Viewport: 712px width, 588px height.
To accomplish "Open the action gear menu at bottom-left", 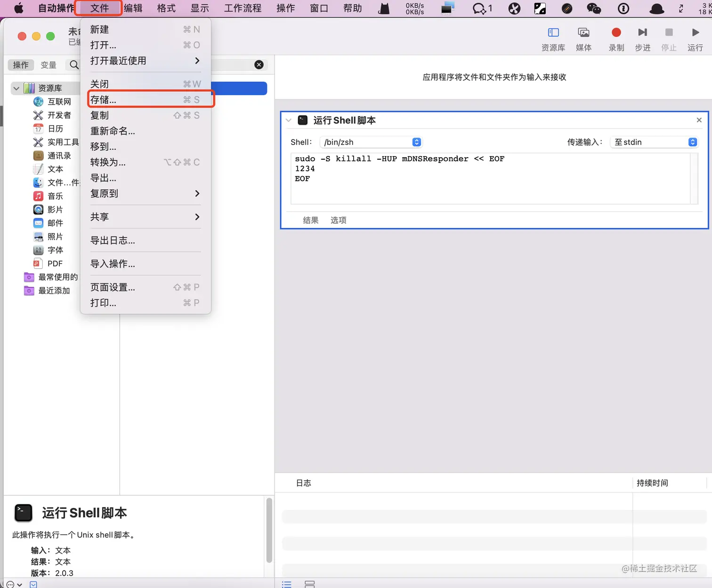I will 14,584.
